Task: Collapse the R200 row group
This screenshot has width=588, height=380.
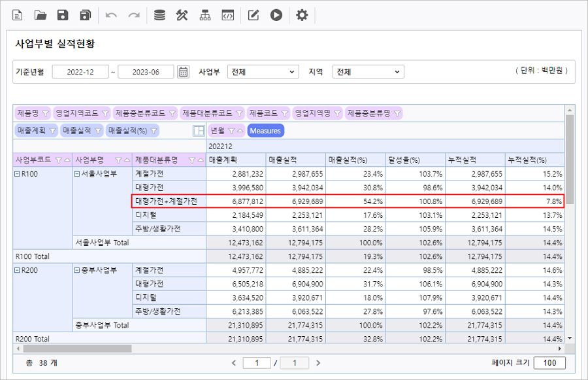Action: click(17, 270)
